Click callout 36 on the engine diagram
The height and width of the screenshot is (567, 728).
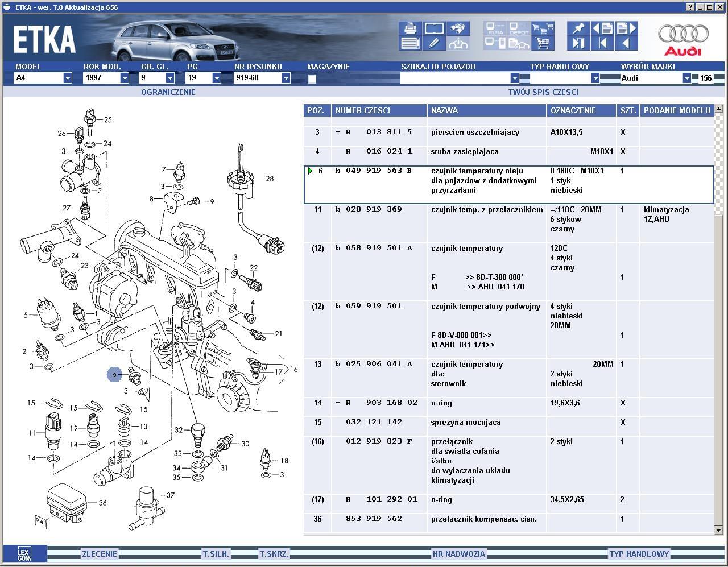(102, 503)
